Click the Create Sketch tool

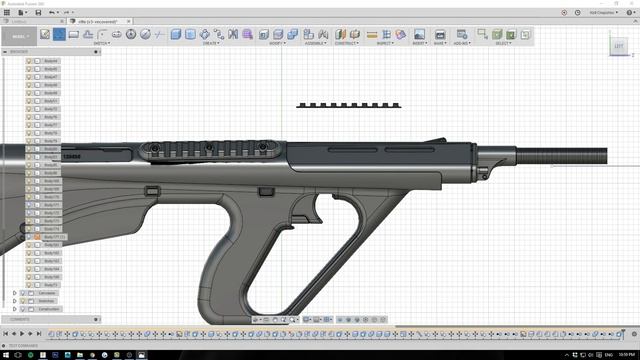45,34
